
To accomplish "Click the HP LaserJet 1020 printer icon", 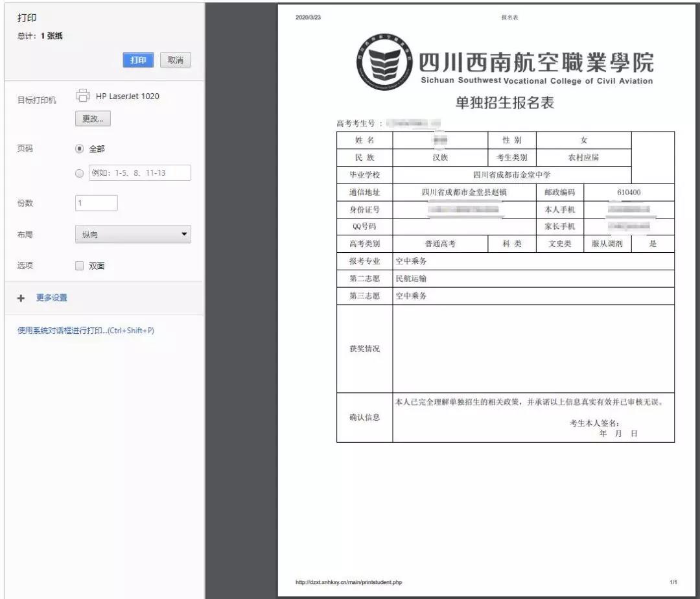I will [x=82, y=95].
